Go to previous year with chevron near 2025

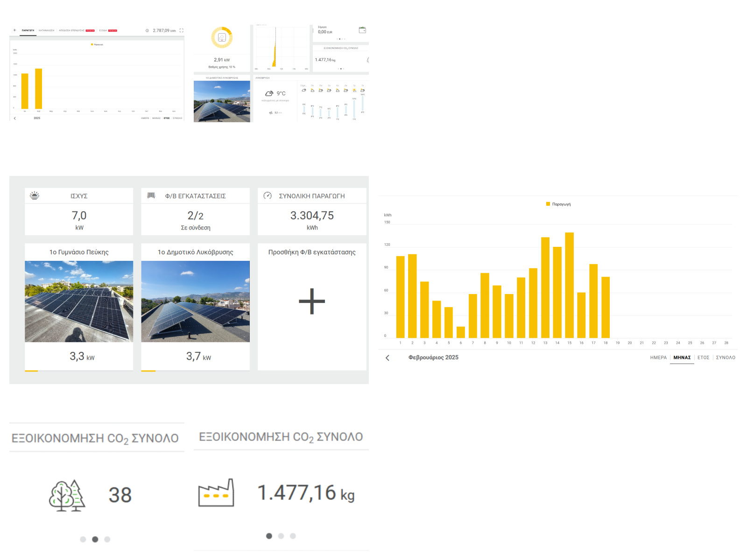(x=15, y=118)
